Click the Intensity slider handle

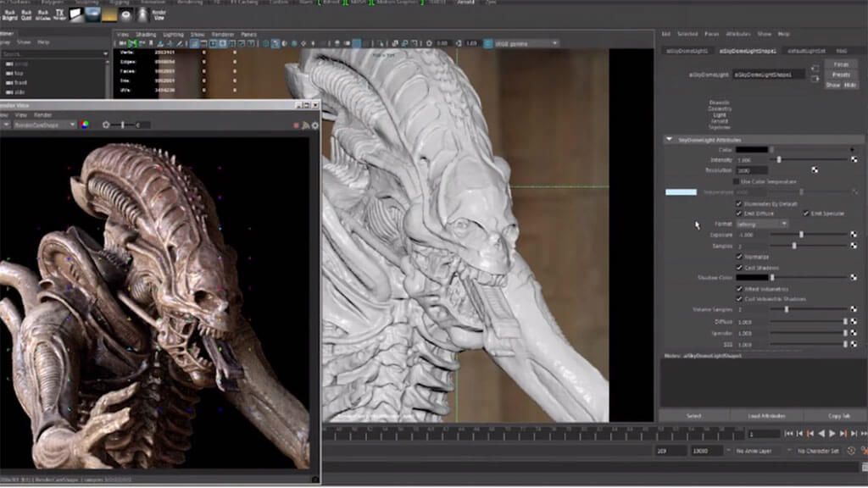[779, 159]
